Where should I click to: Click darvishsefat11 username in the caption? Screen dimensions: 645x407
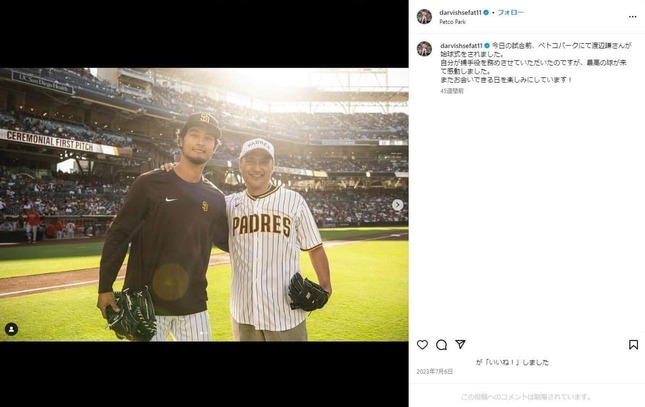pyautogui.click(x=461, y=45)
